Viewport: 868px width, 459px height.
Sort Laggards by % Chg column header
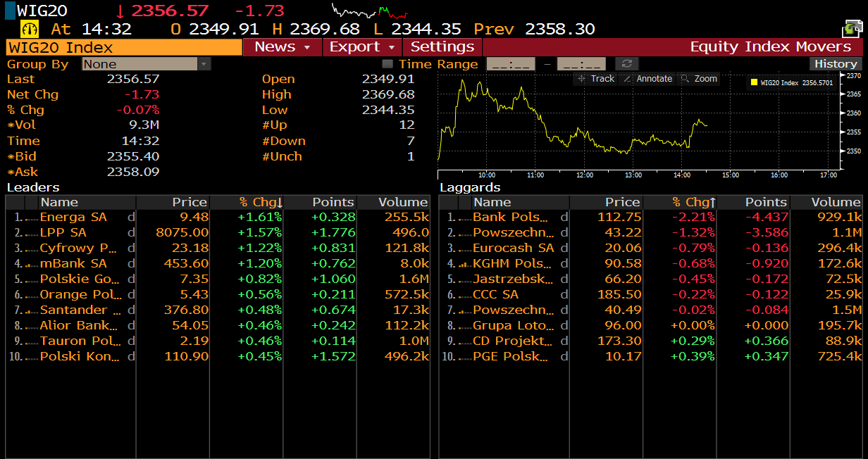coord(679,202)
